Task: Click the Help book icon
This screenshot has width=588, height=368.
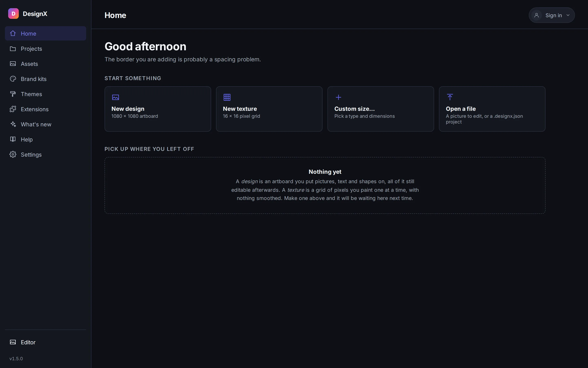Action: 13,139
